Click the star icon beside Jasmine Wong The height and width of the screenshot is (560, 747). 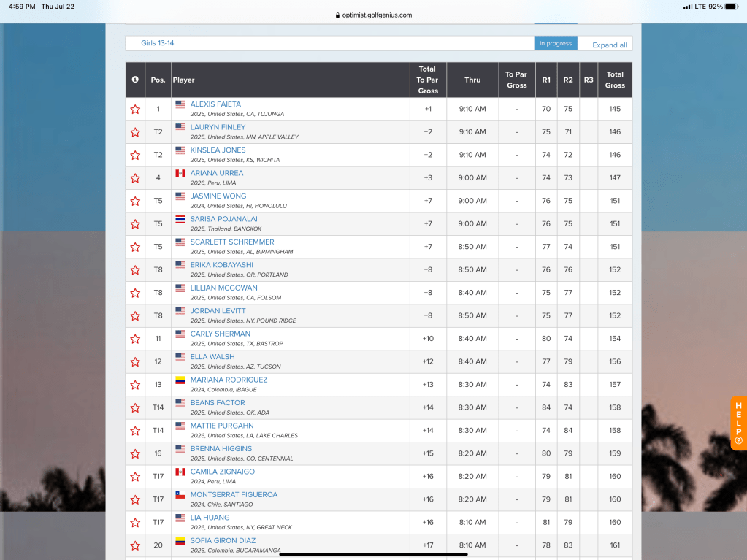(x=135, y=201)
